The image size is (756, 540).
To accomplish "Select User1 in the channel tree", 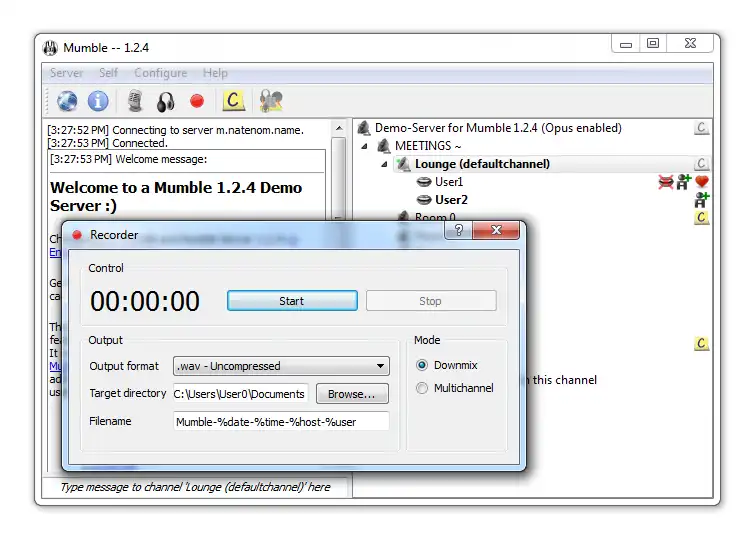I will [x=449, y=182].
